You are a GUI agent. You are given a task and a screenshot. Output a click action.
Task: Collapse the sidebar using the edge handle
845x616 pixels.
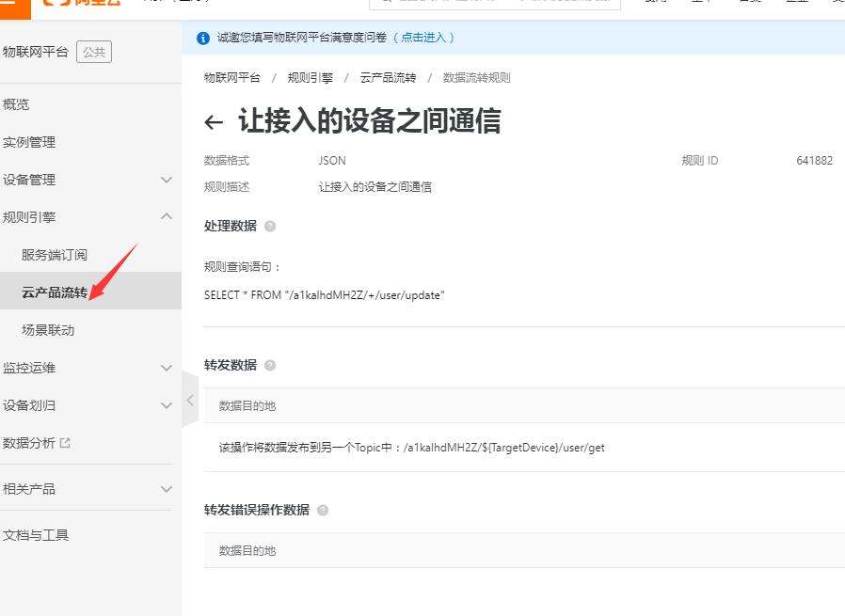point(191,399)
